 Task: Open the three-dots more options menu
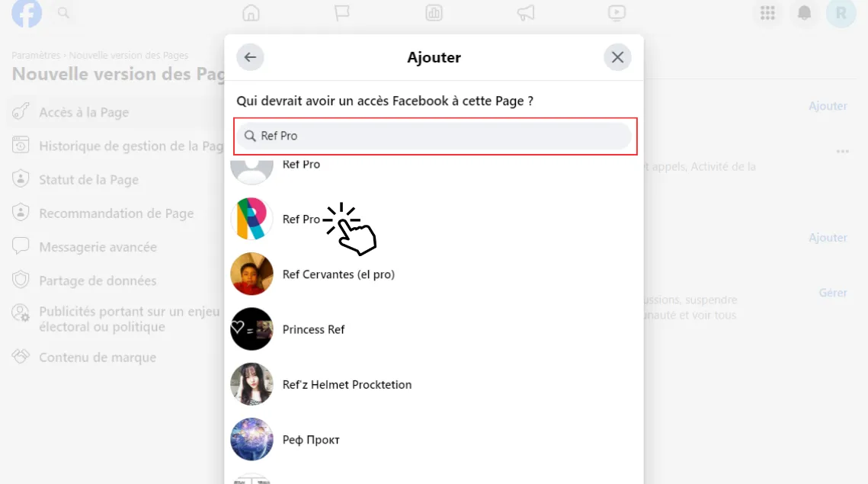(843, 152)
